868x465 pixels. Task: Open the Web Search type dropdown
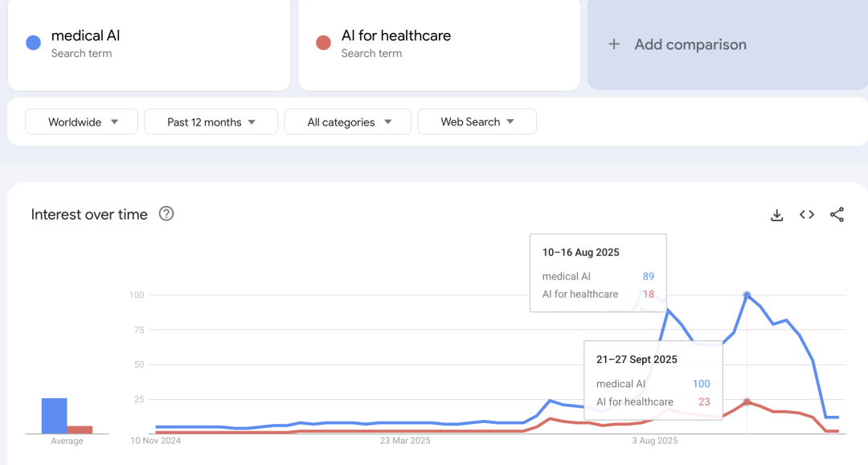pos(477,122)
